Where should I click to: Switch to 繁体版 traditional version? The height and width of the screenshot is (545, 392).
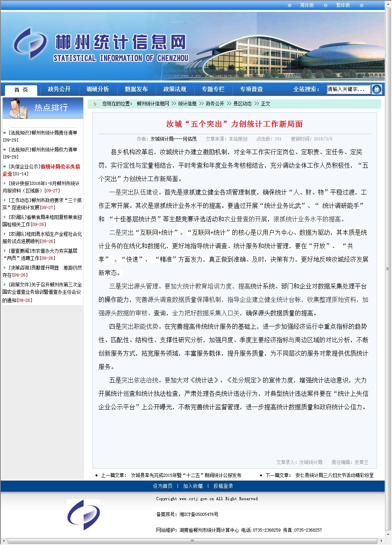point(343,5)
